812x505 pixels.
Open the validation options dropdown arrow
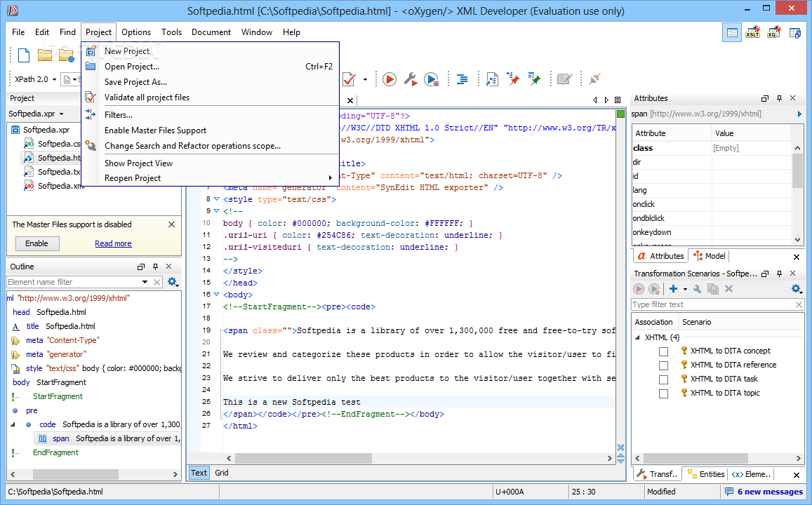(x=365, y=80)
